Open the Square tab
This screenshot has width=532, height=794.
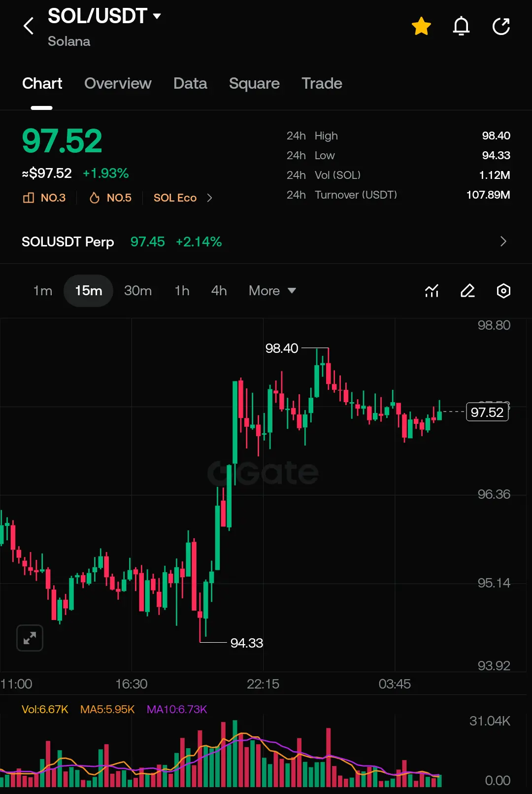[x=254, y=83]
